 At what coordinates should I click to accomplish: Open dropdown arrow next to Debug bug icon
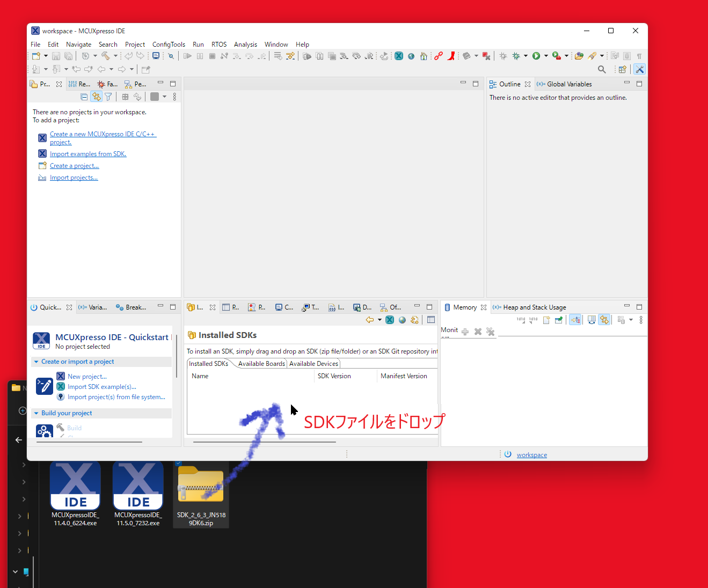pos(525,56)
